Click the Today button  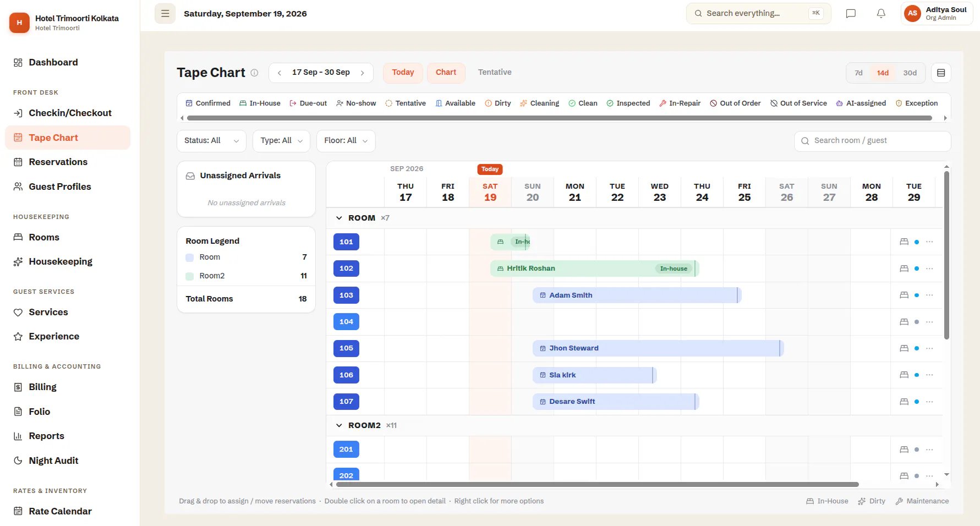(403, 73)
